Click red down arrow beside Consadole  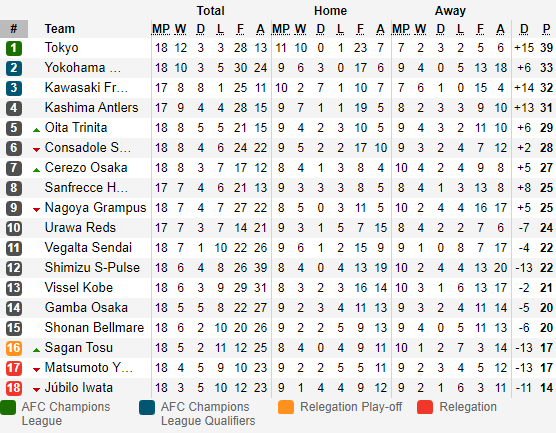pyautogui.click(x=36, y=150)
